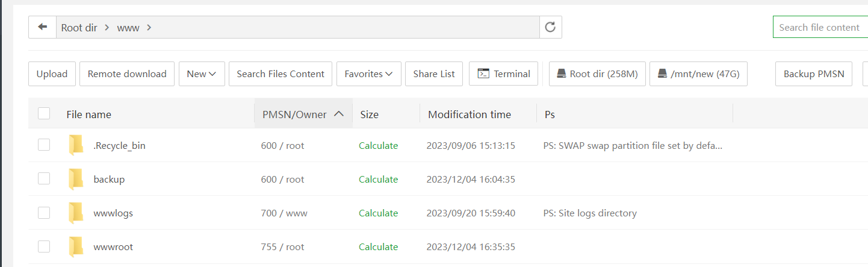The height and width of the screenshot is (267, 868).
Task: Select the www breadcrumb item
Action: point(128,28)
